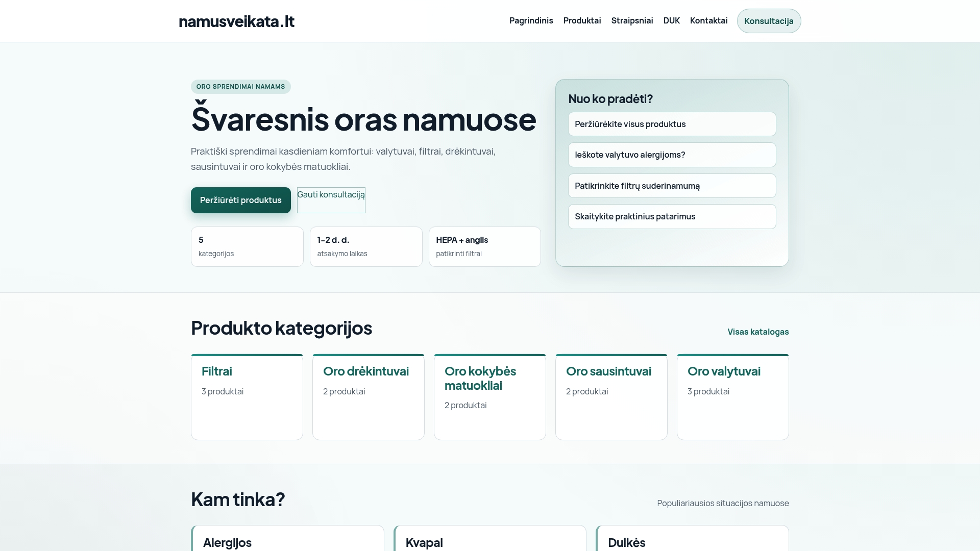Screen dimensions: 980x551
Task: Open Oro kokybės matuokliai category
Action: click(489, 397)
